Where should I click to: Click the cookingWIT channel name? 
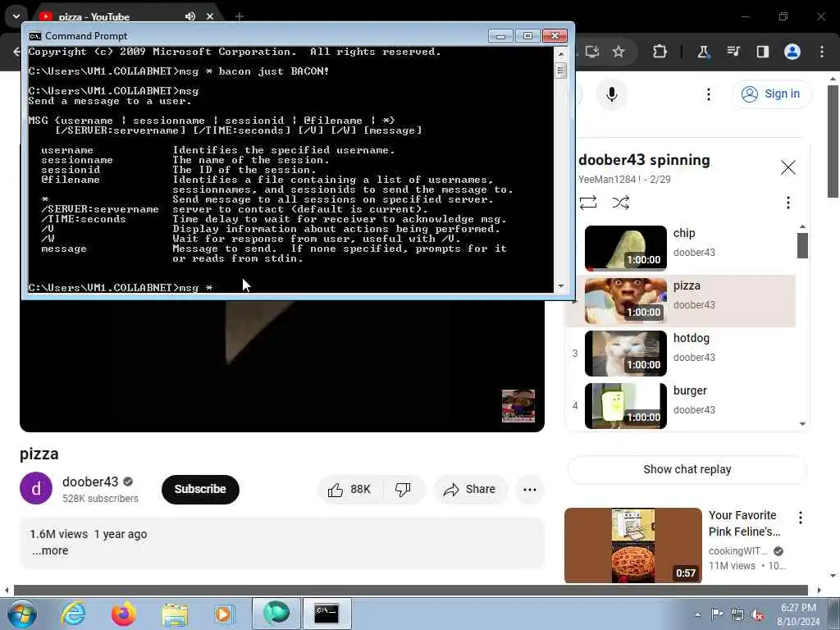[x=737, y=550]
